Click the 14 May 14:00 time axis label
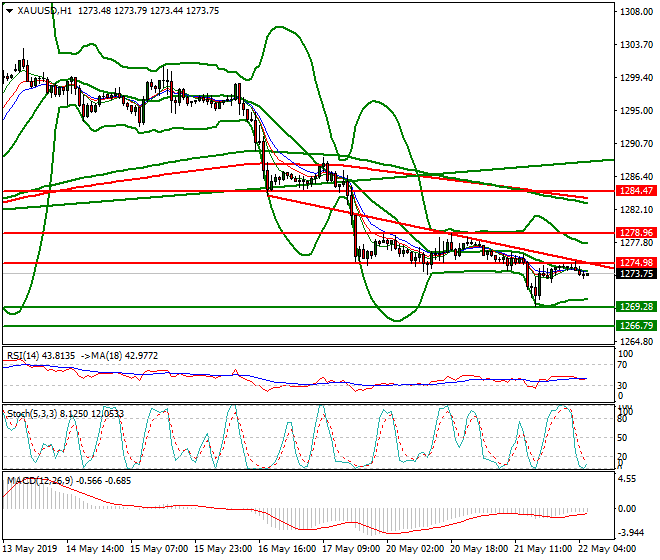660x560 pixels. [x=95, y=549]
